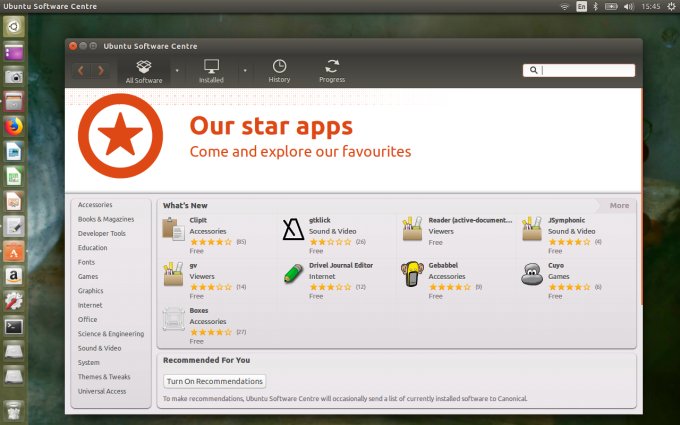This screenshot has height=425, width=680.
Task: Click into the search field
Action: [x=586, y=70]
